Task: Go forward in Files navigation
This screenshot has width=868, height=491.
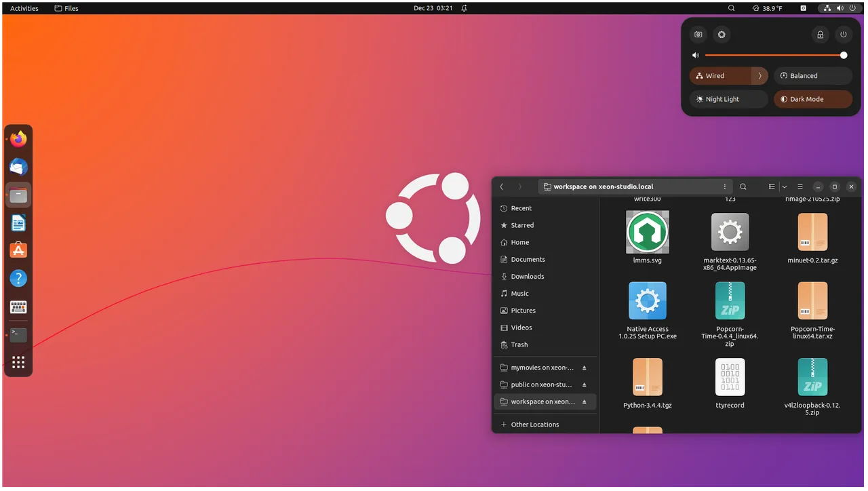Action: tap(520, 186)
